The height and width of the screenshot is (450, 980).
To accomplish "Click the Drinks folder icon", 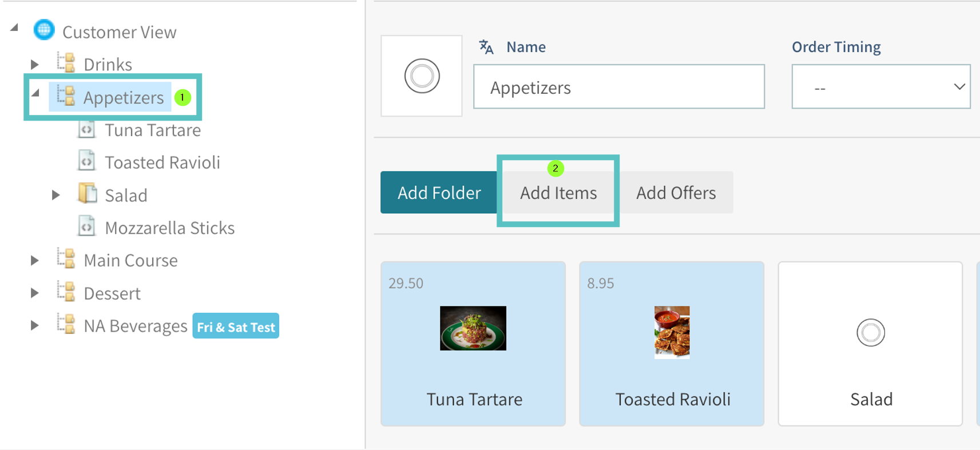I will (66, 63).
